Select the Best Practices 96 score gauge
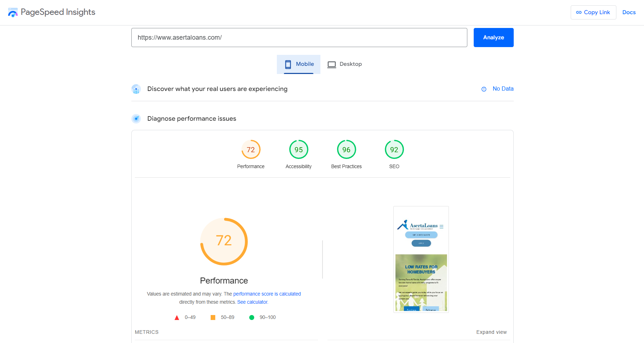This screenshot has width=644, height=343. tap(346, 150)
